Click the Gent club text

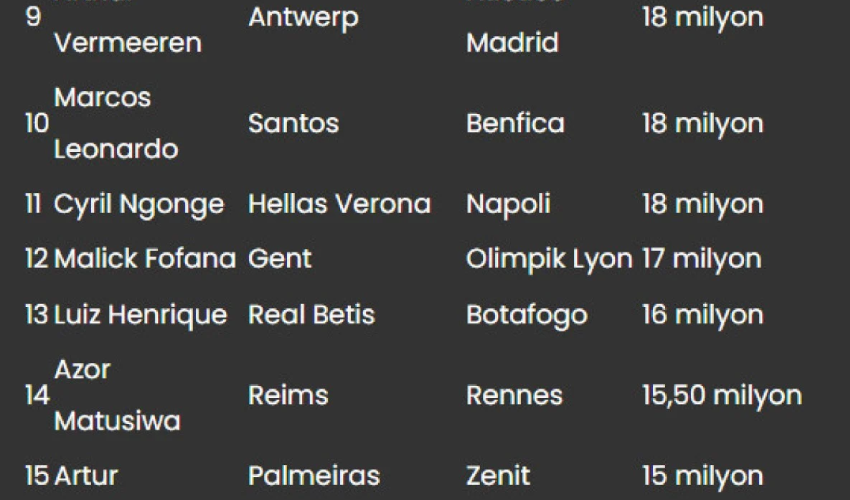tap(280, 259)
